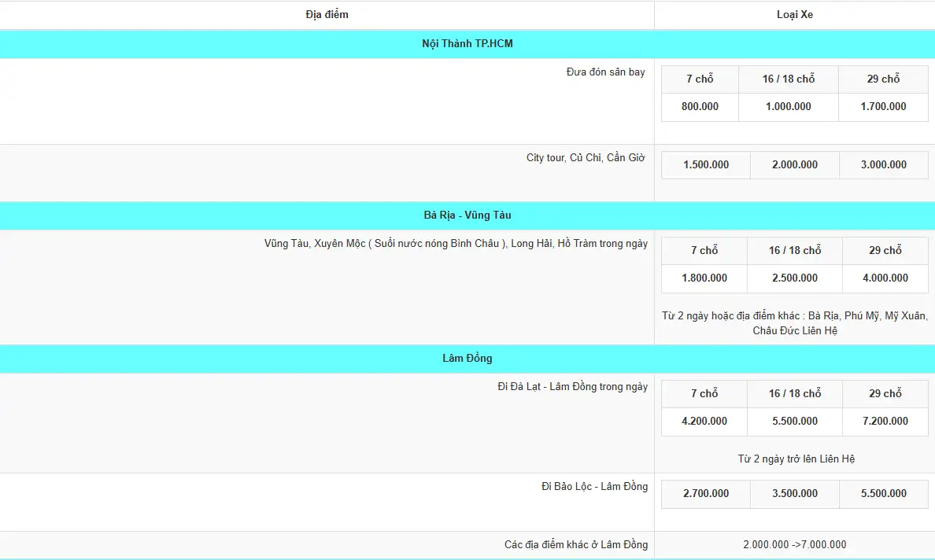Pick the 3.500.000 Bảo Lộc price
Image resolution: width=935 pixels, height=560 pixels.
[795, 494]
